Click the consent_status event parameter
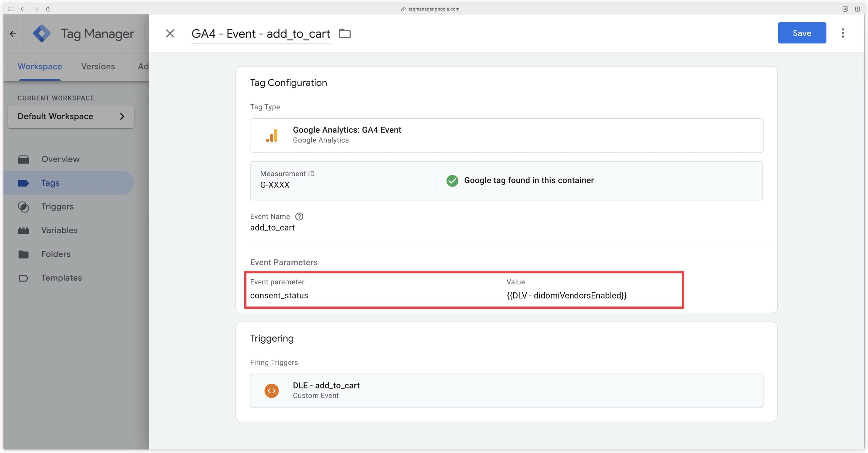868x453 pixels. click(279, 295)
